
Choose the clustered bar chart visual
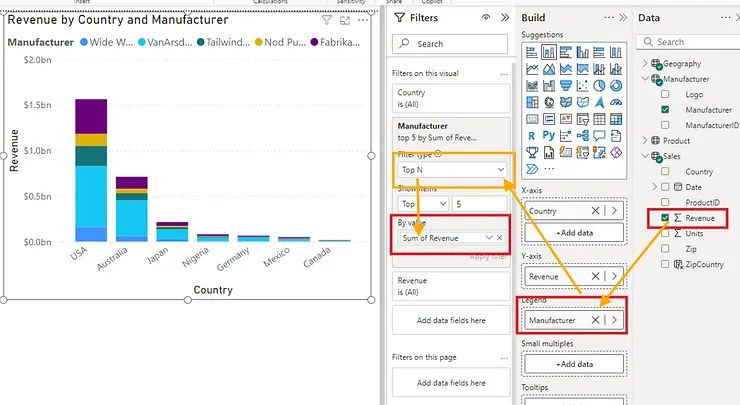pos(565,52)
